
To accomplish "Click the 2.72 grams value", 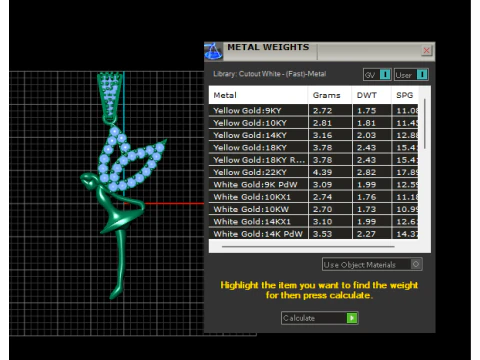I will [322, 111].
